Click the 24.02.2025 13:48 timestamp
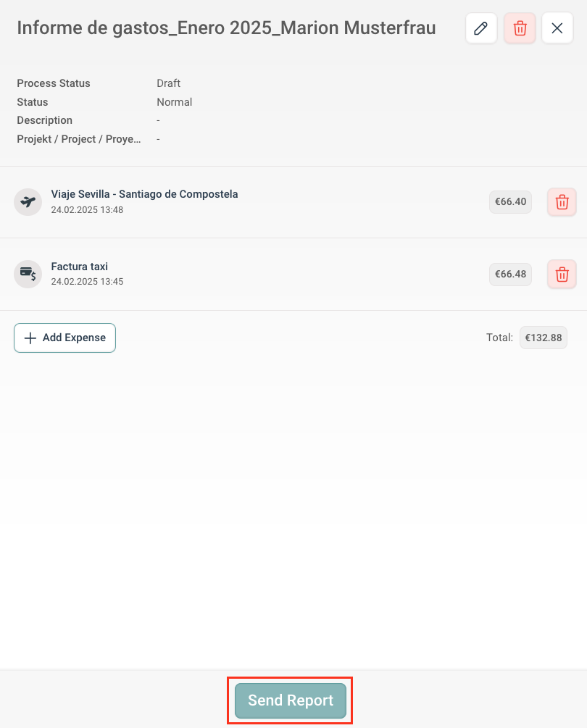The width and height of the screenshot is (587, 728). 87,210
